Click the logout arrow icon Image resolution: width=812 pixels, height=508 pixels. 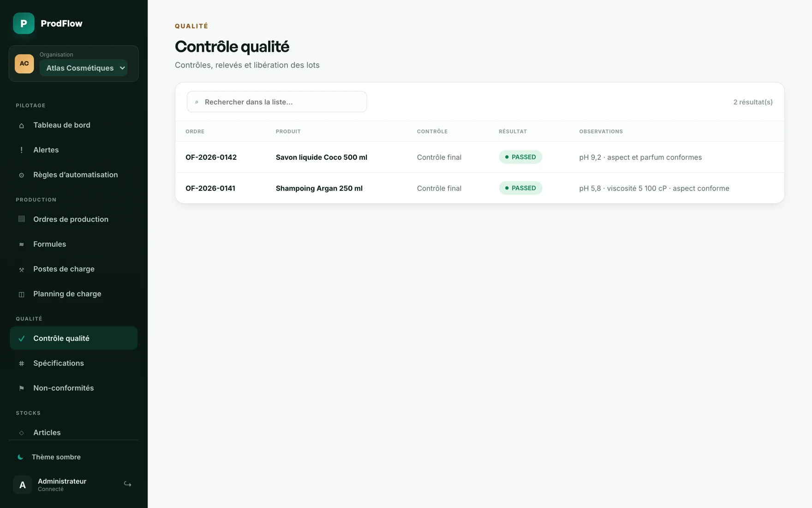click(128, 484)
